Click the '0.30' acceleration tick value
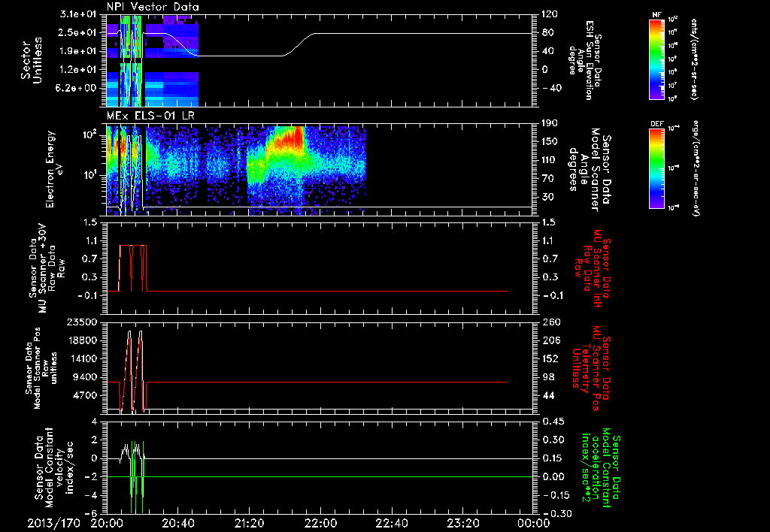 [553, 440]
